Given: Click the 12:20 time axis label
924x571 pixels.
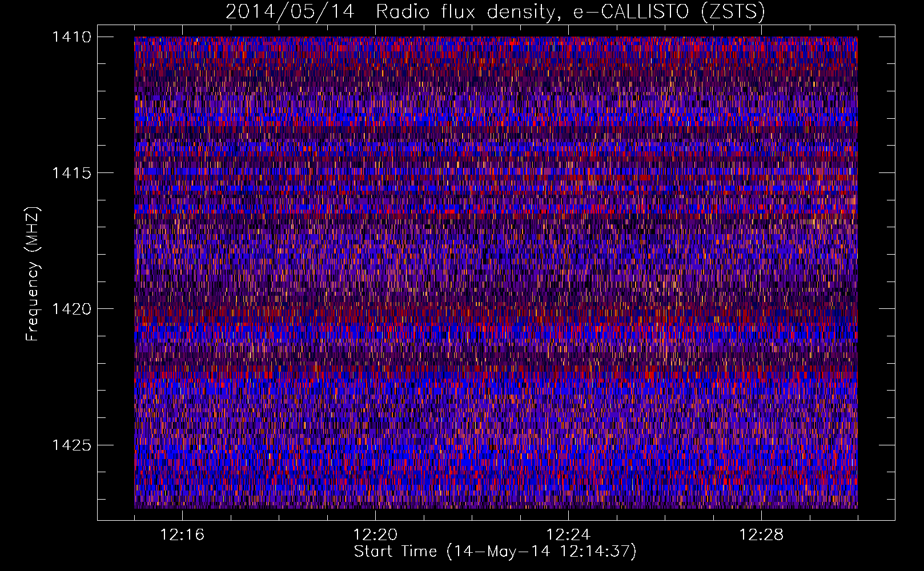Looking at the screenshot, I should point(375,535).
